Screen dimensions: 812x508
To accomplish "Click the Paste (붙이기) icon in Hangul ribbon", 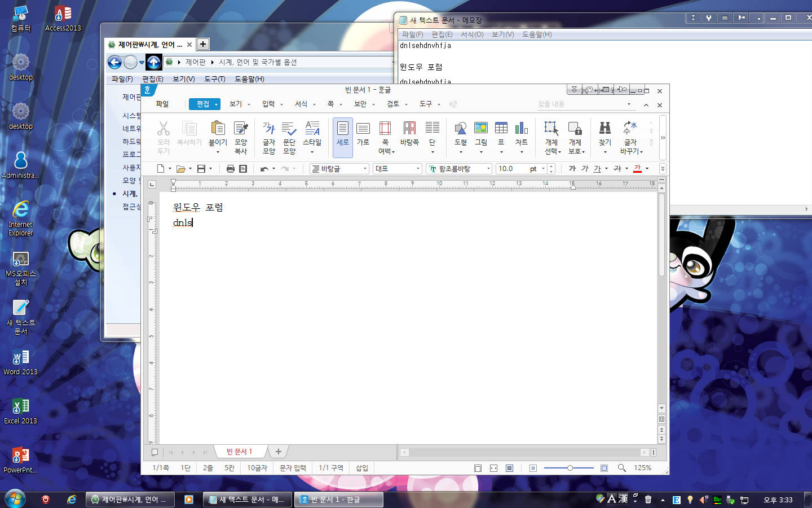I will pyautogui.click(x=218, y=129).
